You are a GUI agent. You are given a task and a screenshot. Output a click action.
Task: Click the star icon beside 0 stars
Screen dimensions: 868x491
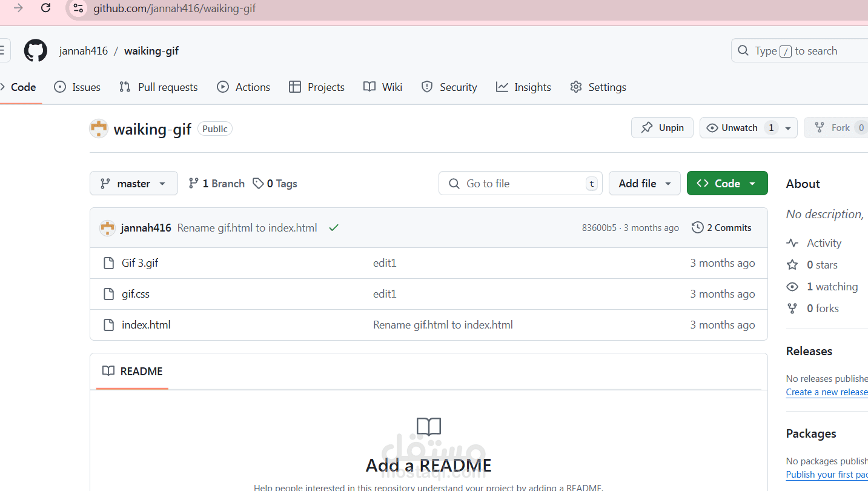tap(792, 265)
